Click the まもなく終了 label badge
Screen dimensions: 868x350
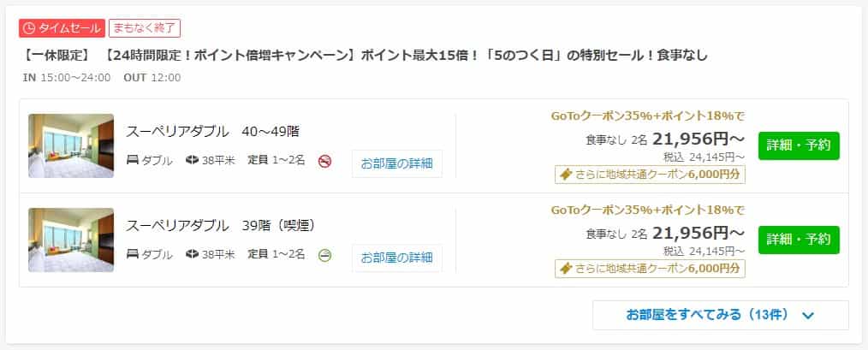(x=145, y=28)
